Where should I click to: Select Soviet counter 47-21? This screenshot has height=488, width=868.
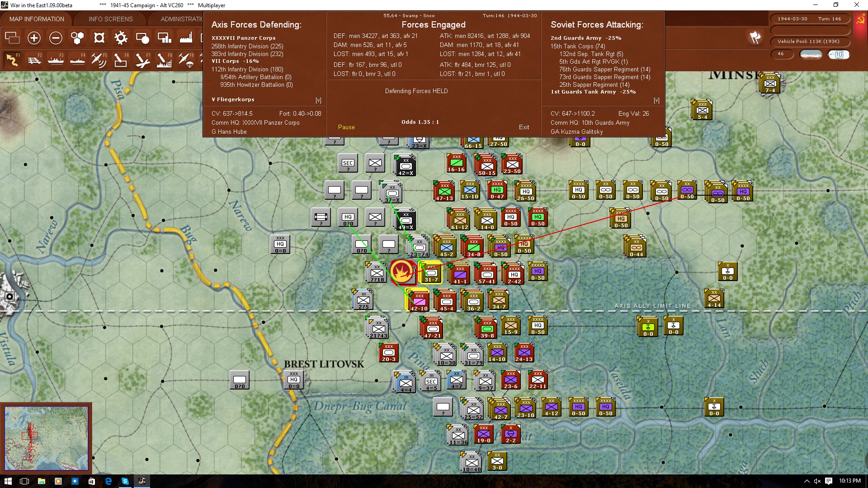[433, 328]
